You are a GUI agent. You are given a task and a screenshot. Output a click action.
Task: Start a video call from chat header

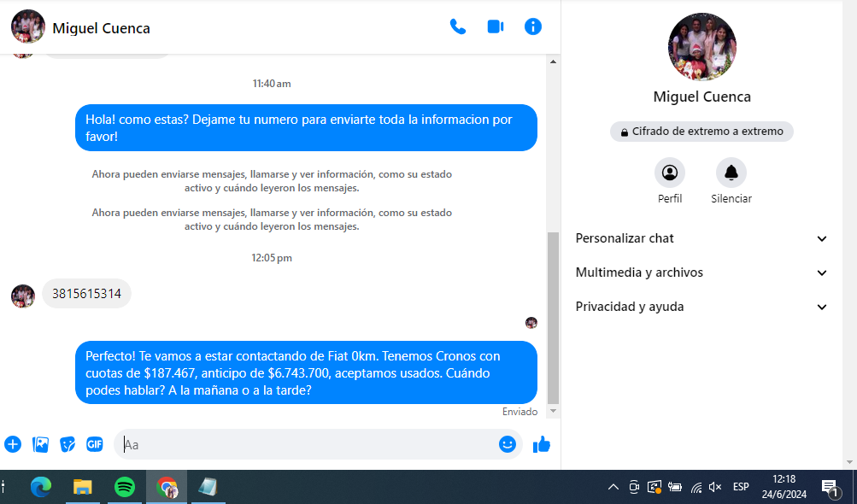pos(496,26)
